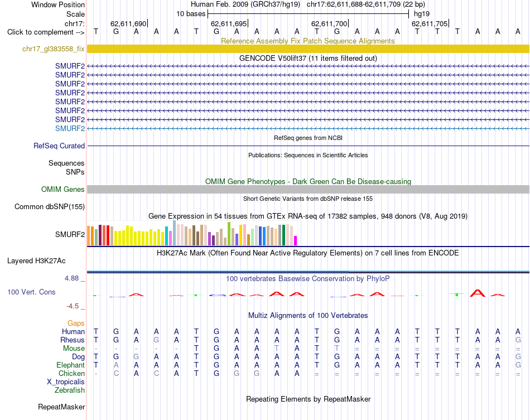The height and width of the screenshot is (420, 530).
Task: Click the Chicken species label
Action: tap(71, 373)
